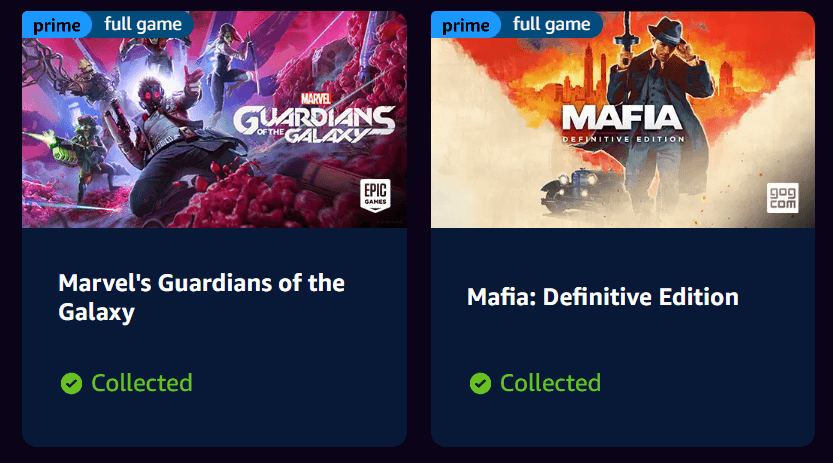Click green checkmark on Mafia card

[480, 383]
